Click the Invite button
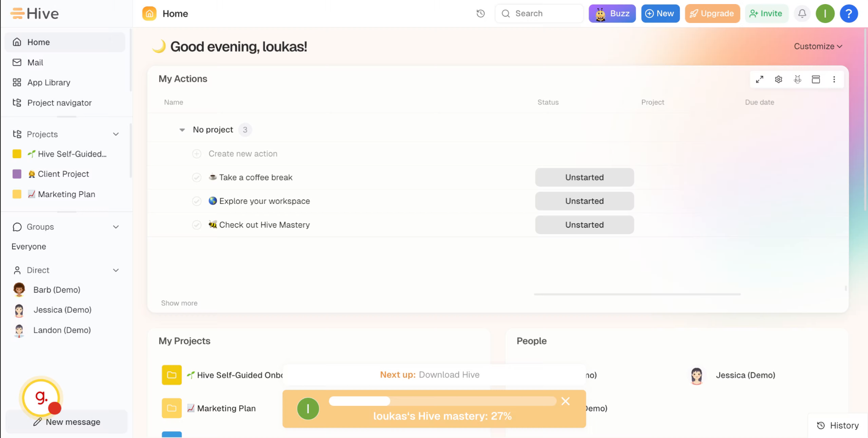The width and height of the screenshot is (868, 438). click(766, 14)
